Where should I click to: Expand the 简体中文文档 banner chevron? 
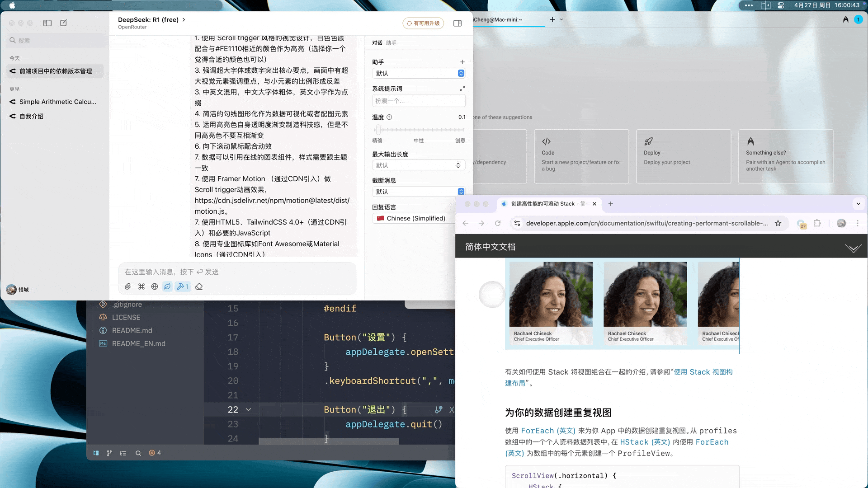(x=853, y=248)
